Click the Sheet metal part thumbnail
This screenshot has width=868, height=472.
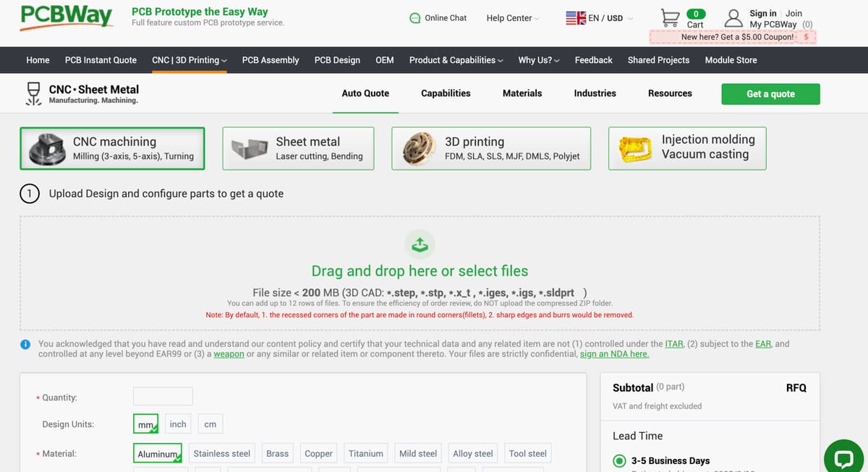[250, 149]
